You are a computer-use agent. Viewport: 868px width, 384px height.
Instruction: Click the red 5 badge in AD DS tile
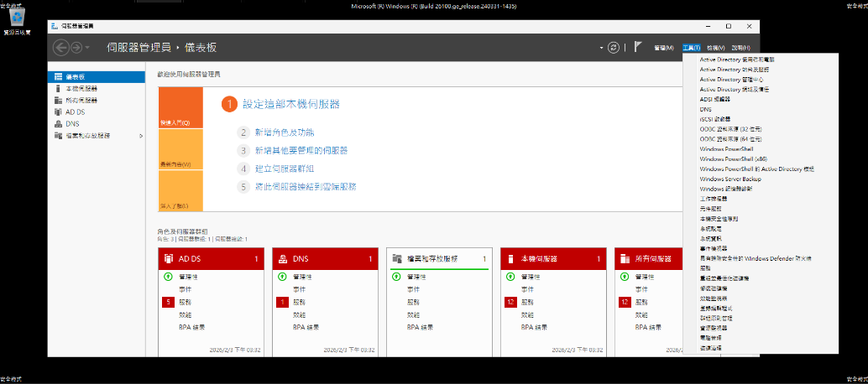168,302
